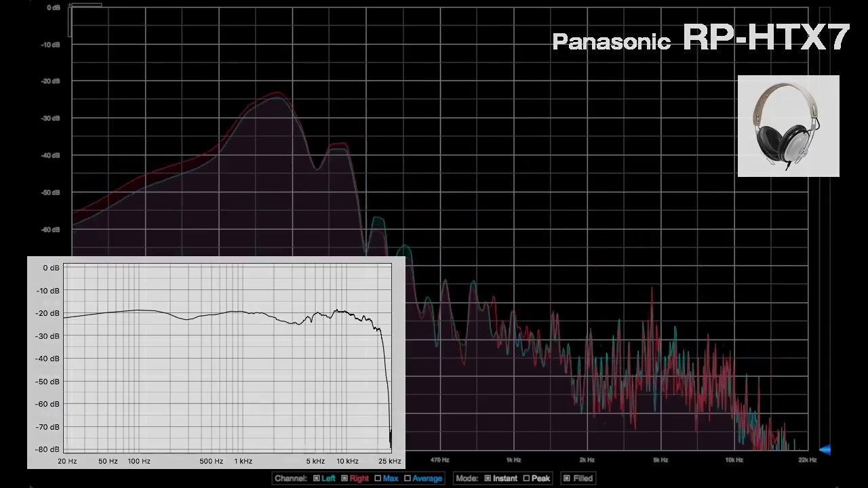Toggle the Filled display checkbox
The width and height of the screenshot is (868, 488).
click(x=567, y=479)
